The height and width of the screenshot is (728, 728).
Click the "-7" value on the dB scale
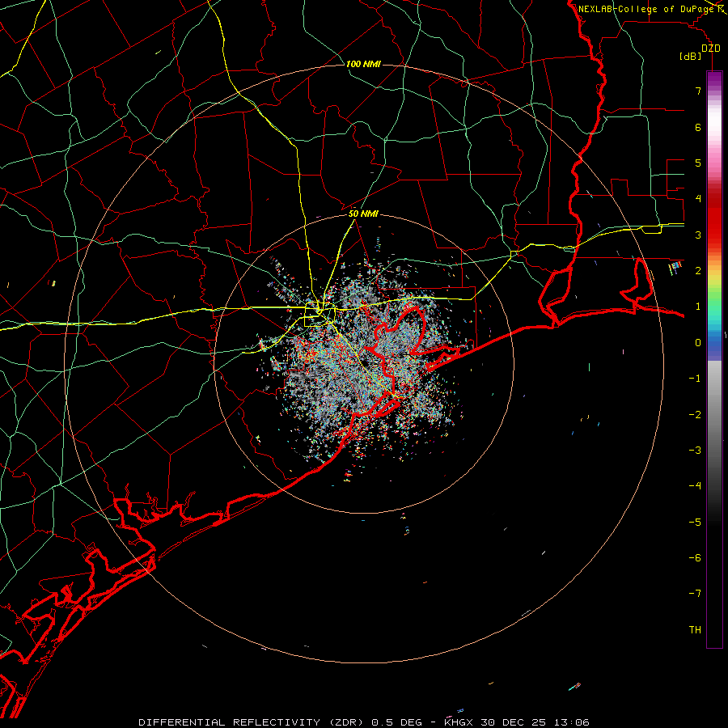point(695,594)
